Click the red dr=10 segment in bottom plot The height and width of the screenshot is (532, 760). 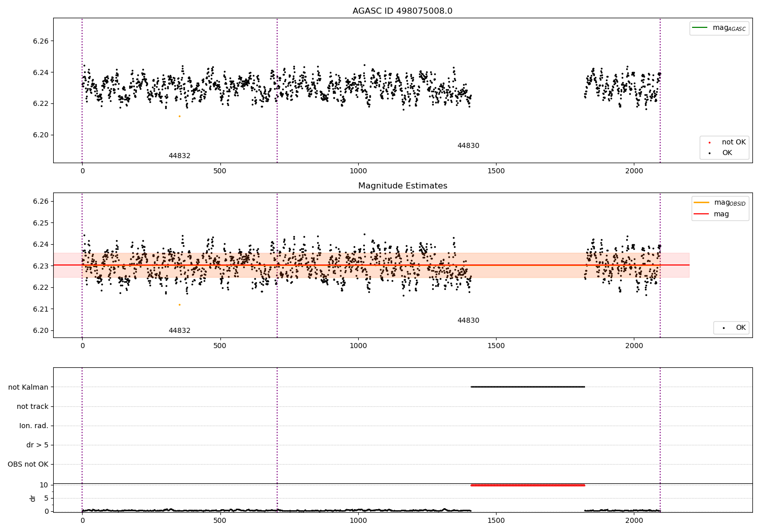coord(527,485)
